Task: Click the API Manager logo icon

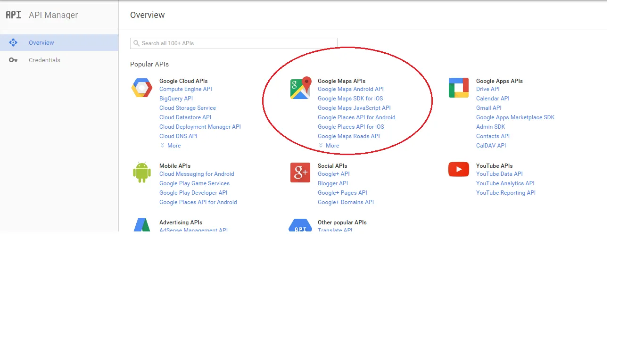Action: coord(13,15)
